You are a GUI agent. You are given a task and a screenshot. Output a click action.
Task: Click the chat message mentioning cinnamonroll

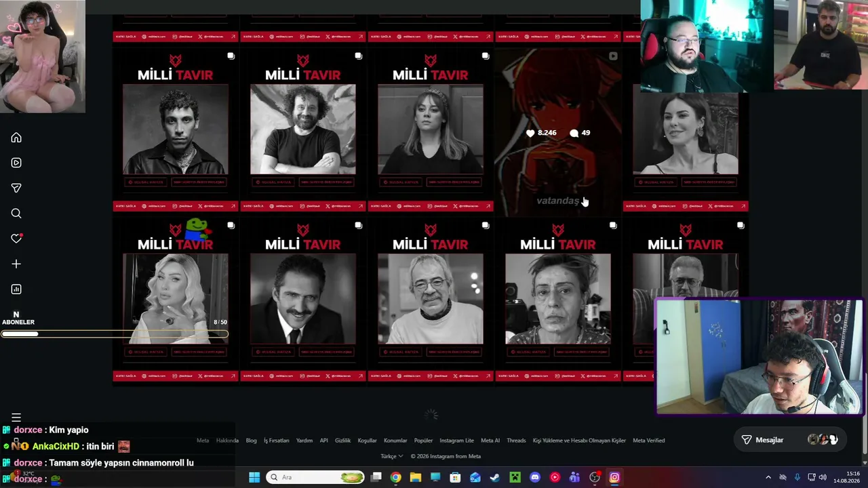click(121, 463)
